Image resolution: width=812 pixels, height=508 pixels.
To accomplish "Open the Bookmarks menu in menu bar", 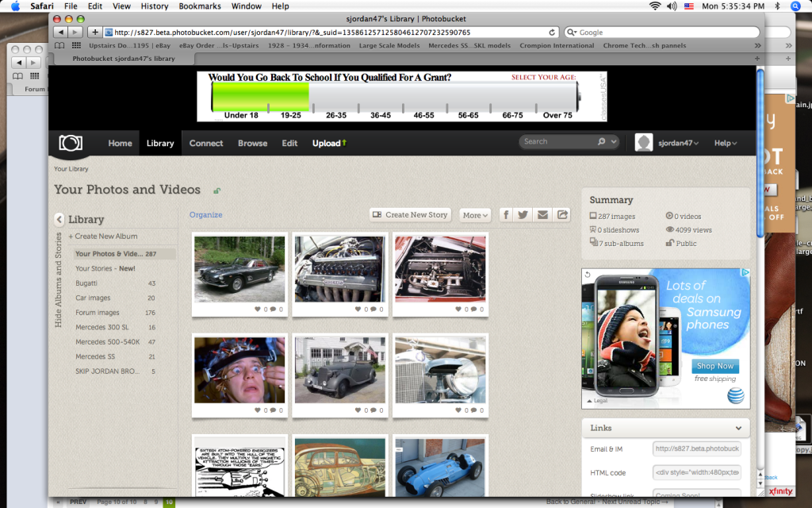I will pyautogui.click(x=200, y=6).
